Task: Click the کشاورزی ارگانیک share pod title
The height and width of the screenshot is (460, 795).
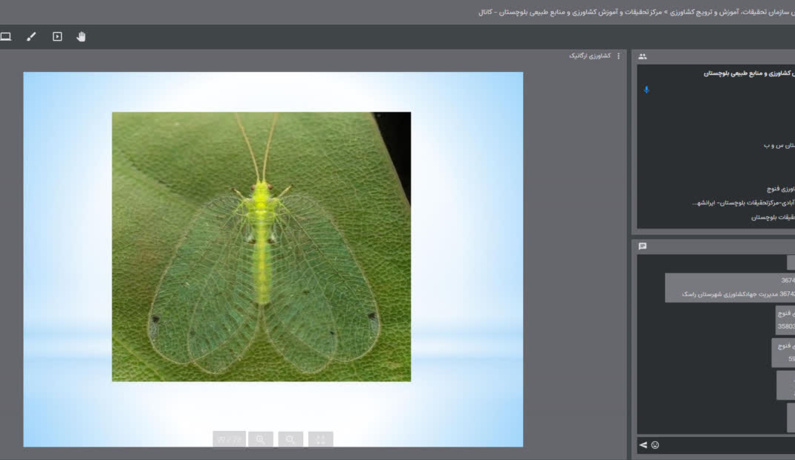Action: click(590, 56)
